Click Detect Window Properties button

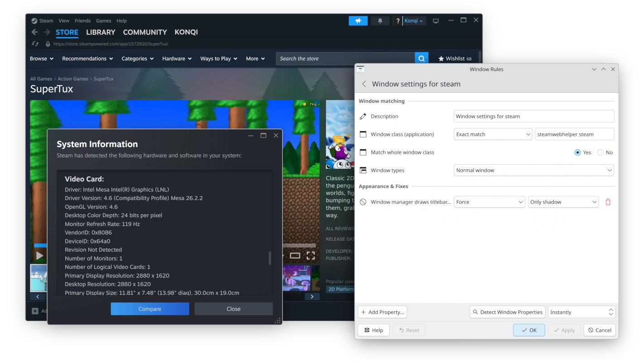click(507, 312)
